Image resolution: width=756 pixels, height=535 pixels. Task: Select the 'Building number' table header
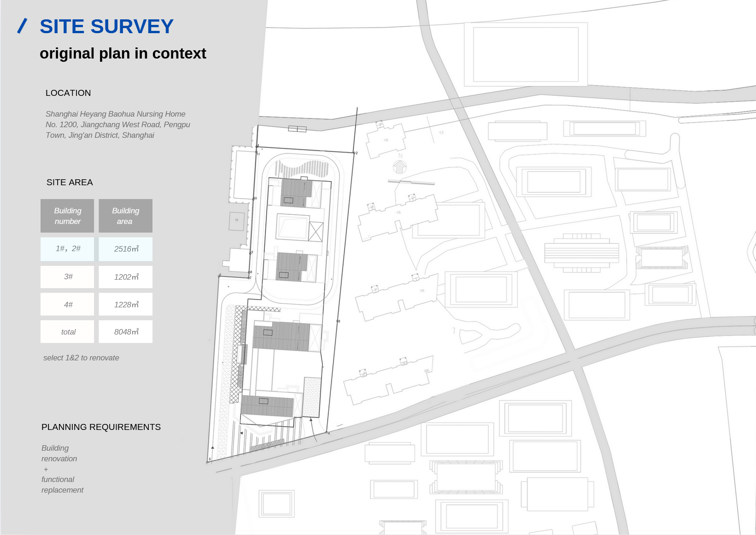67,216
